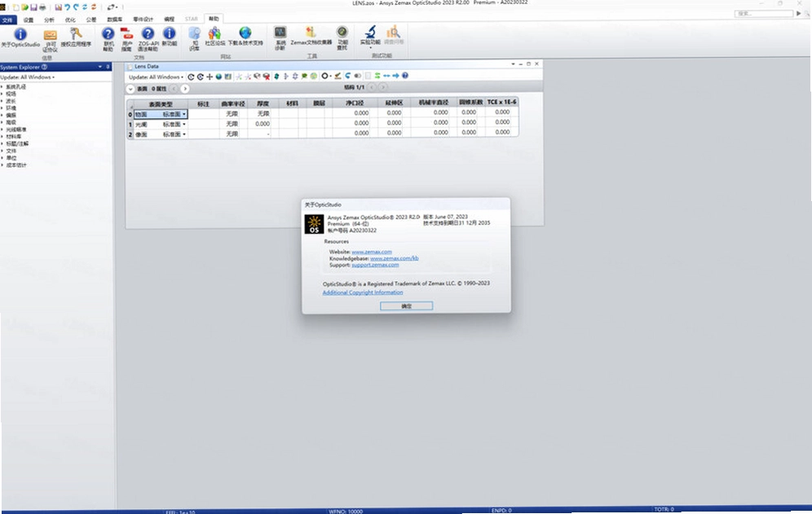The height and width of the screenshot is (514, 812).
Task: Click TCE x 1E-6 column header
Action: (502, 102)
